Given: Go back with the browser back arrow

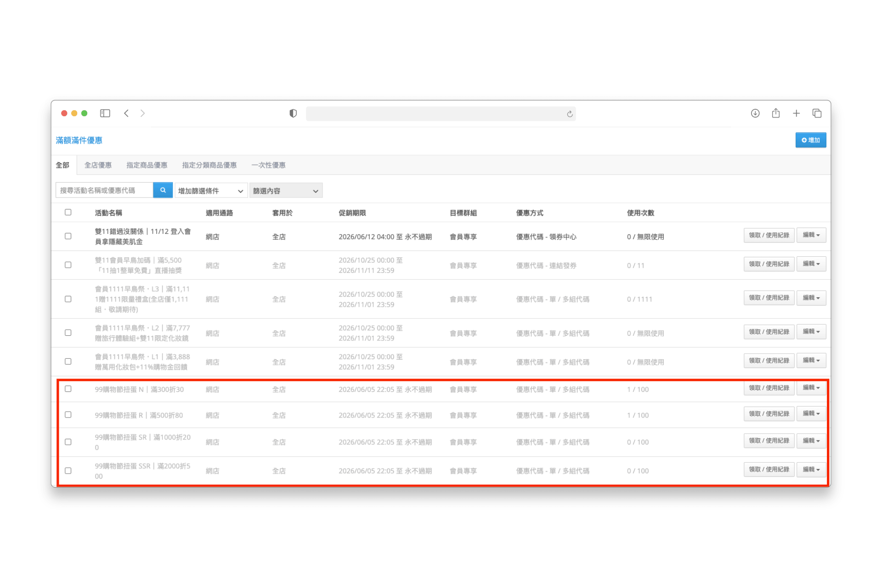Looking at the screenshot, I should tap(126, 113).
